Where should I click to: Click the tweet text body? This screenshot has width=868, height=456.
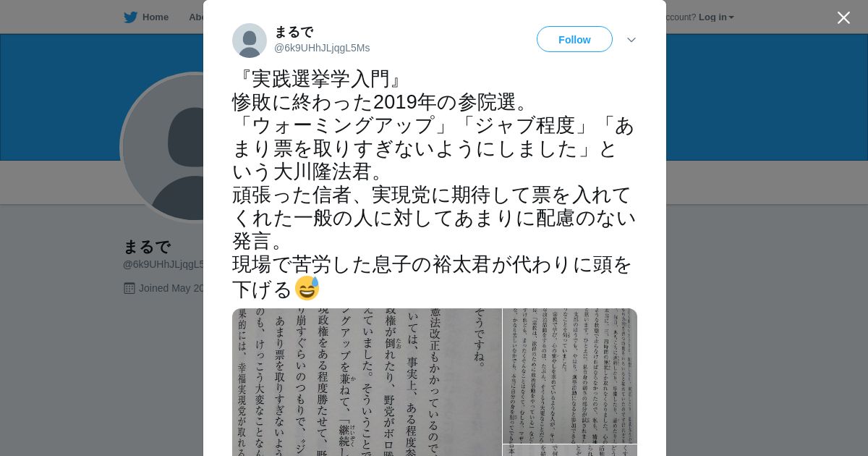434,185
